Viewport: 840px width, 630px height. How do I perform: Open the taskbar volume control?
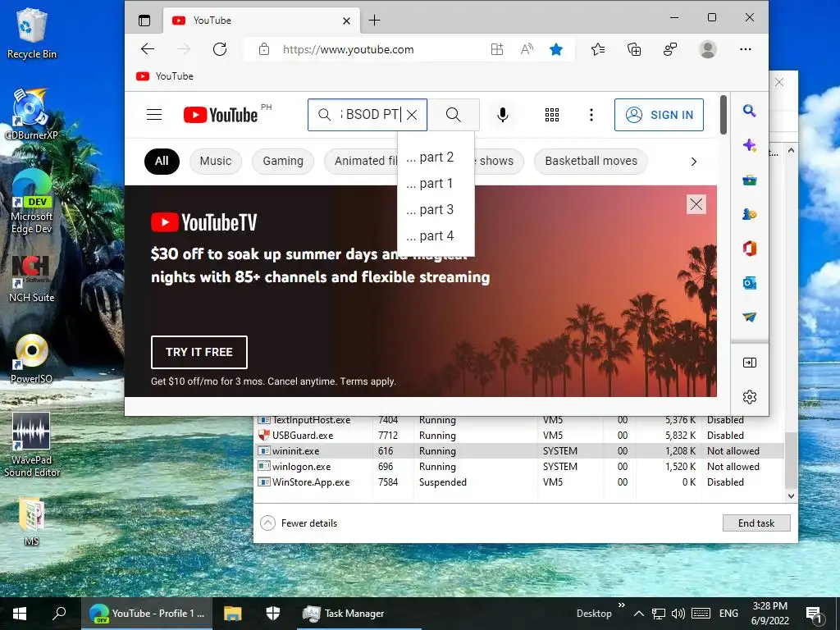click(x=678, y=614)
